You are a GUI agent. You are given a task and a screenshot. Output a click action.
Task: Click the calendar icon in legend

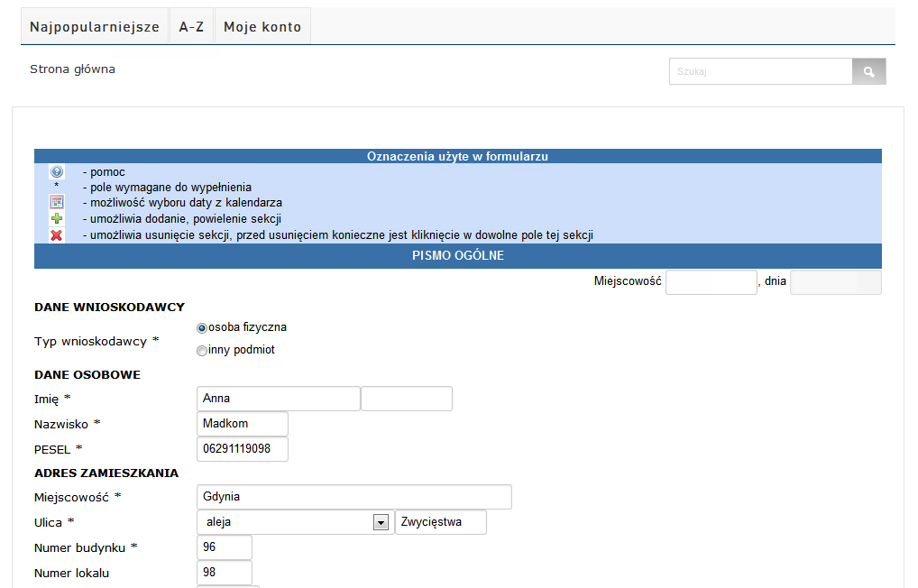(56, 203)
